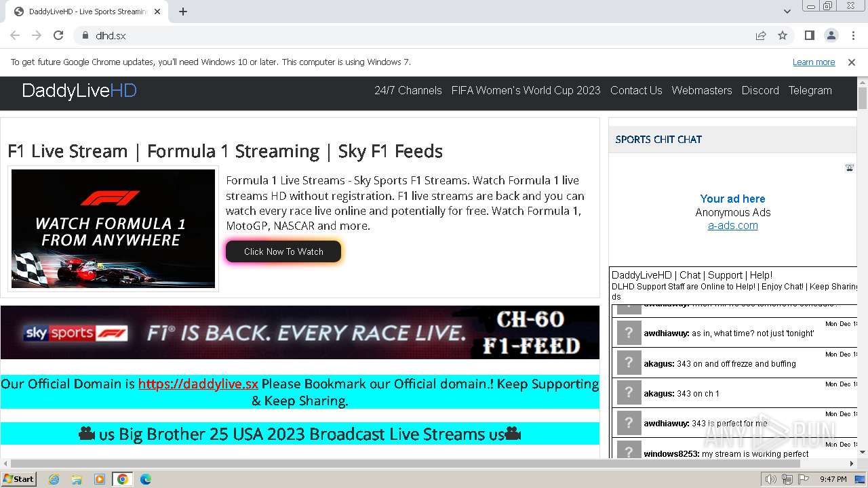The height and width of the screenshot is (488, 868).
Task: Open the Webmasters page
Action: coord(702,90)
